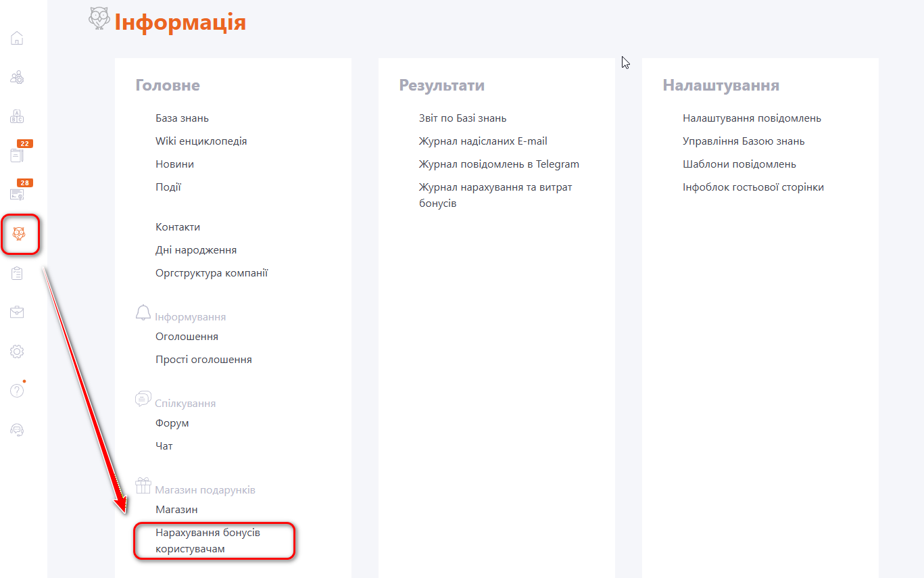Select Шаблони повідомлень

pyautogui.click(x=739, y=164)
